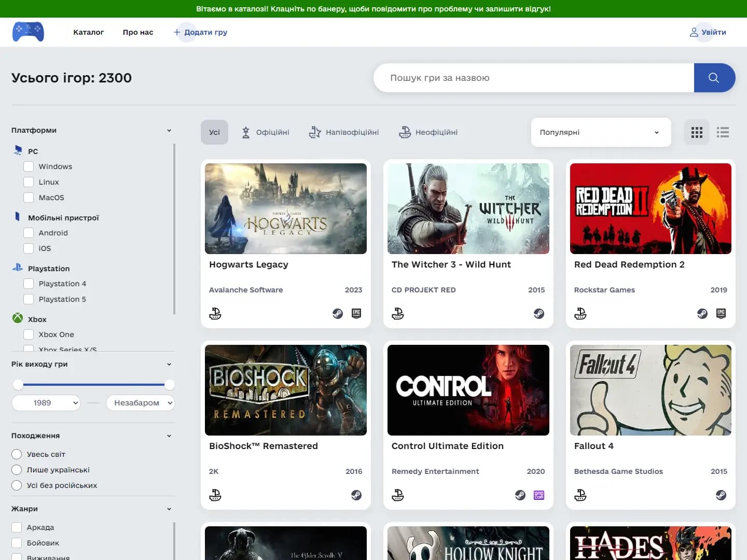
Task: Switch to list view layout
Action: [723, 132]
